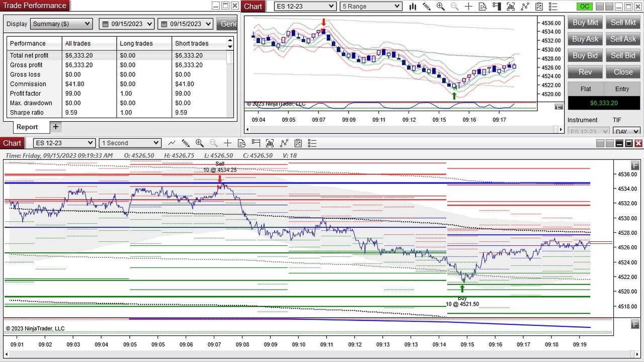Click Sell Ask button

point(623,39)
